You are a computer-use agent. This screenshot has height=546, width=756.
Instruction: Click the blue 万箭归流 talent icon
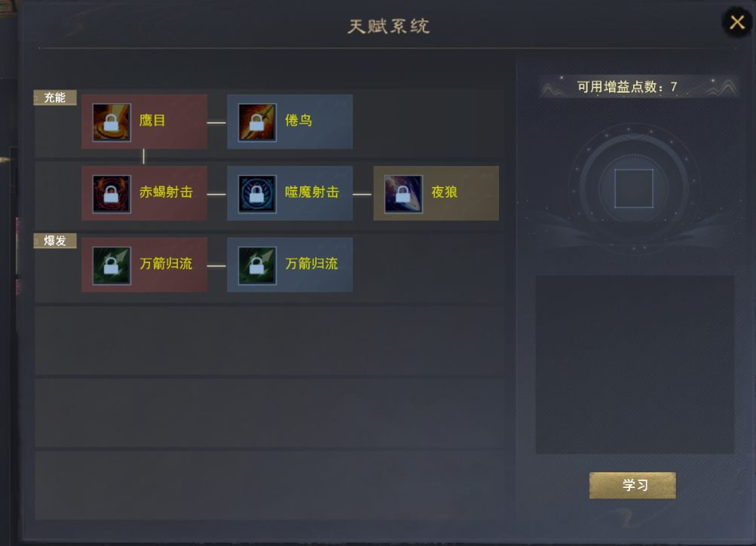257,265
